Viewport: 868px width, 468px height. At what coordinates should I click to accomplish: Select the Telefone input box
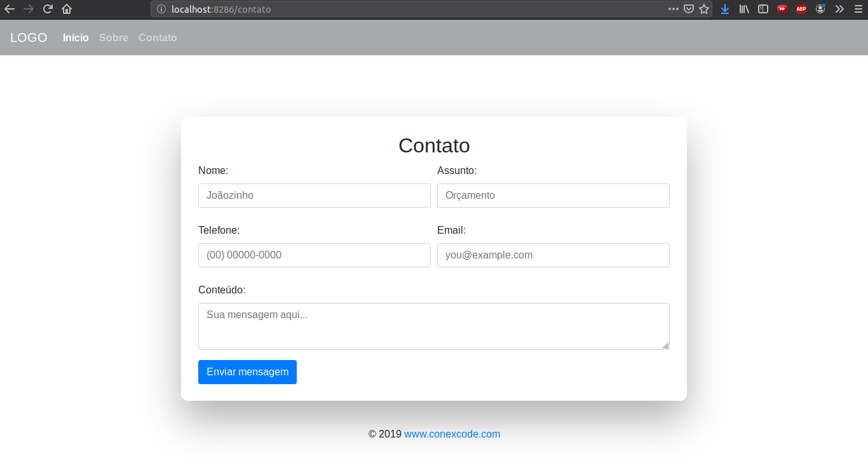315,255
